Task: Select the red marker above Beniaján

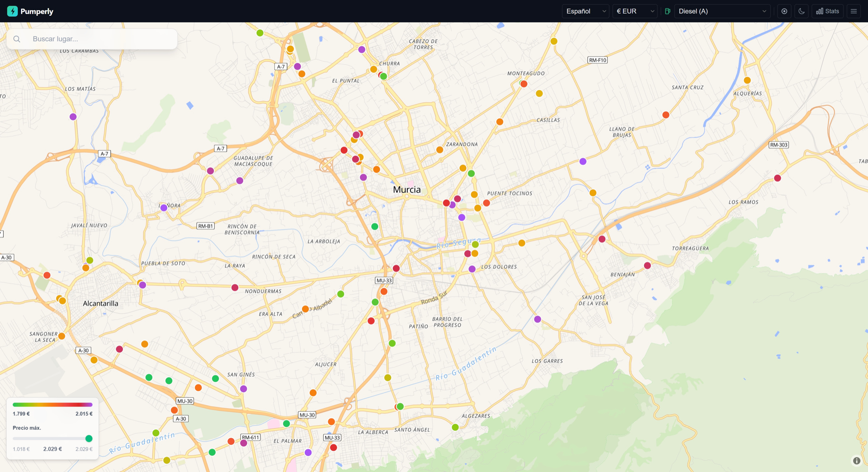Action: (x=647, y=266)
